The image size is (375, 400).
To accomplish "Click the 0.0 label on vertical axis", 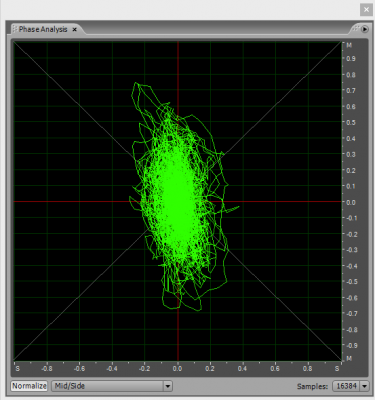I will pyautogui.click(x=350, y=202).
